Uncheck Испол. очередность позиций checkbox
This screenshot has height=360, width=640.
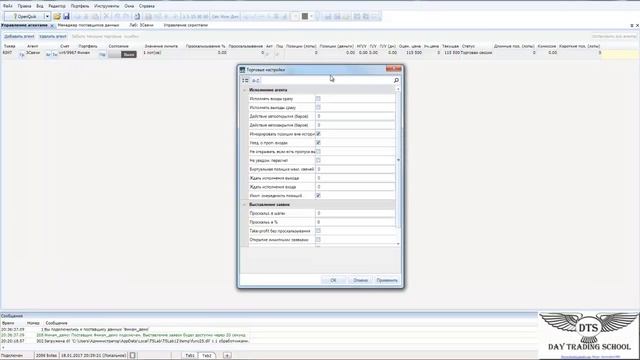(x=318, y=196)
